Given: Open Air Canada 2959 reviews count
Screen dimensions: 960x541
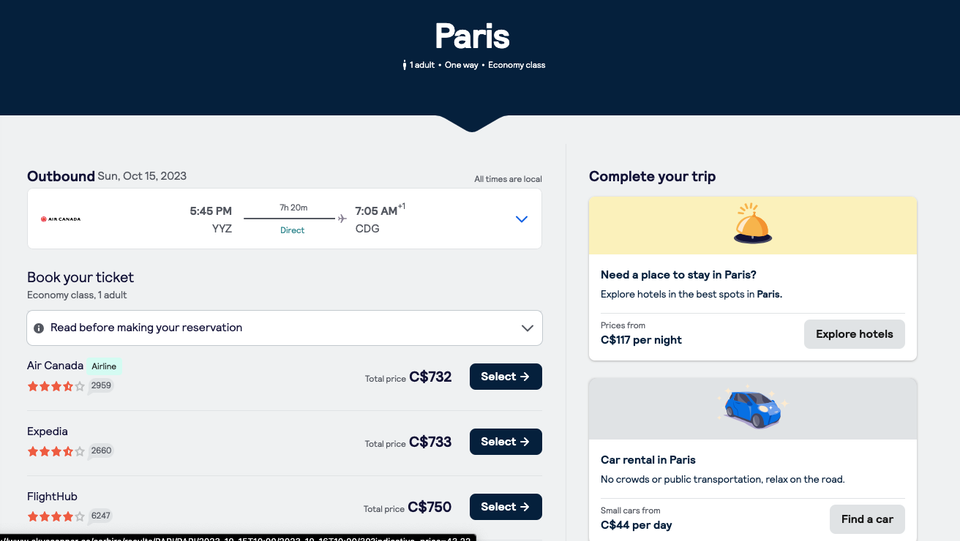Looking at the screenshot, I should [101, 386].
